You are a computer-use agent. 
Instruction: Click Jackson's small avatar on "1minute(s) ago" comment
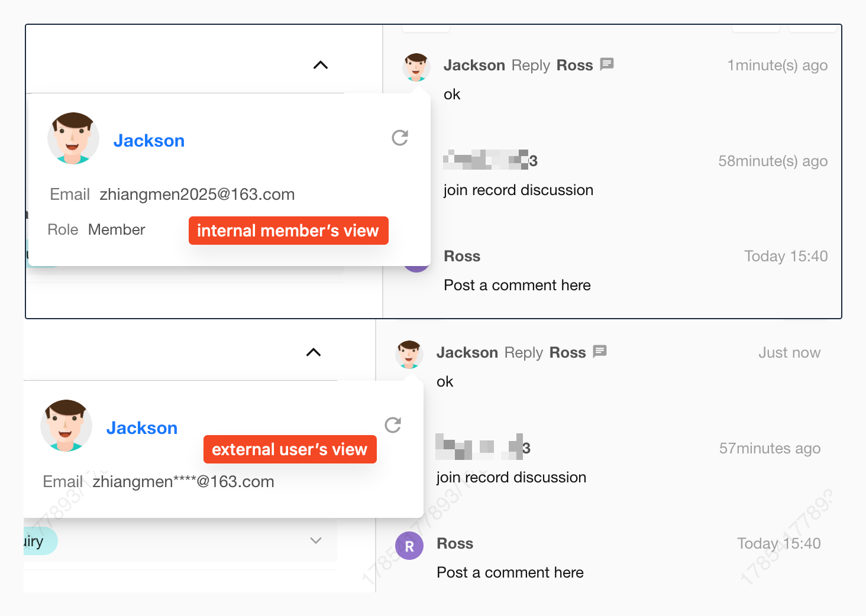point(416,66)
